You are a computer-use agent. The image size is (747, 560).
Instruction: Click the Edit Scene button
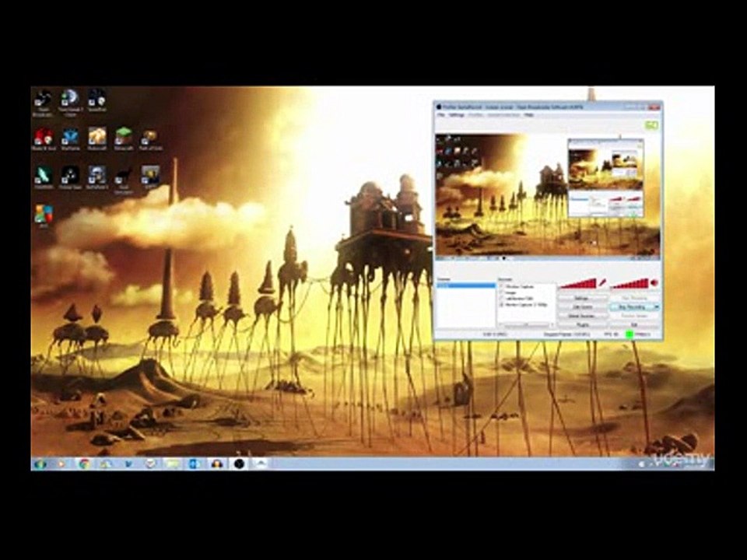click(x=582, y=307)
